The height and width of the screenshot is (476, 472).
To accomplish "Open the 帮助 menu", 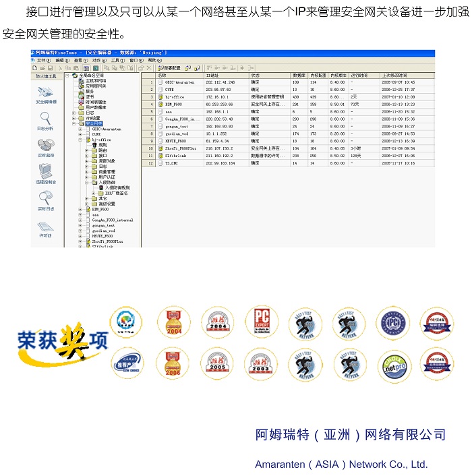I will 155,61.
